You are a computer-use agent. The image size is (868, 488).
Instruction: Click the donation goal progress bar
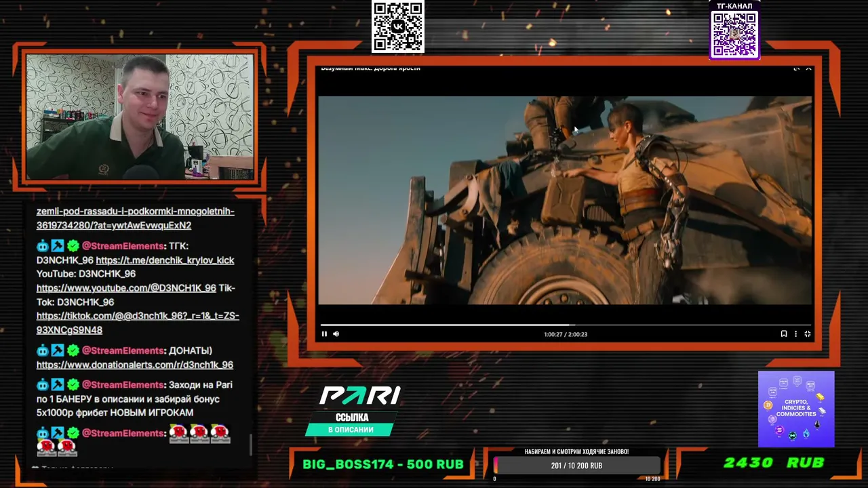(x=576, y=466)
